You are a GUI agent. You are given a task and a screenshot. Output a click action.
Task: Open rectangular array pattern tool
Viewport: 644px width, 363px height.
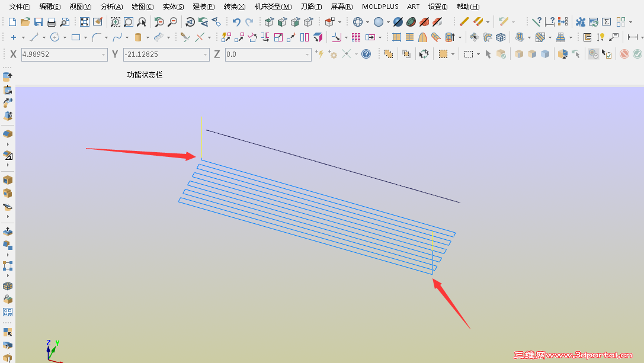pos(356,37)
